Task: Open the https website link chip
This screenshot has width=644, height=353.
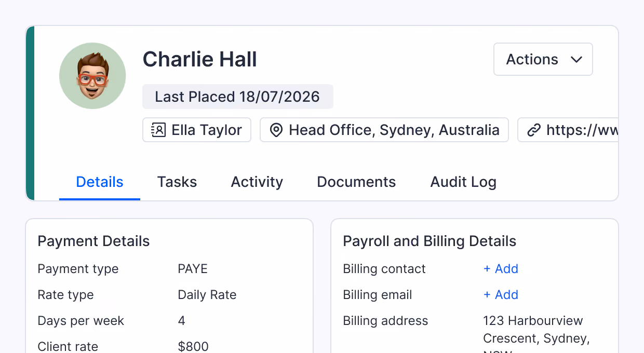Action: [x=568, y=130]
